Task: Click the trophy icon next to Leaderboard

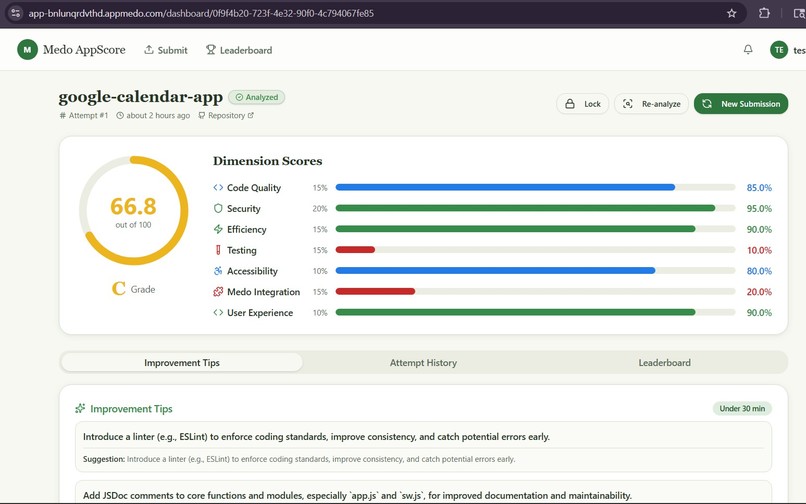Action: pyautogui.click(x=211, y=49)
